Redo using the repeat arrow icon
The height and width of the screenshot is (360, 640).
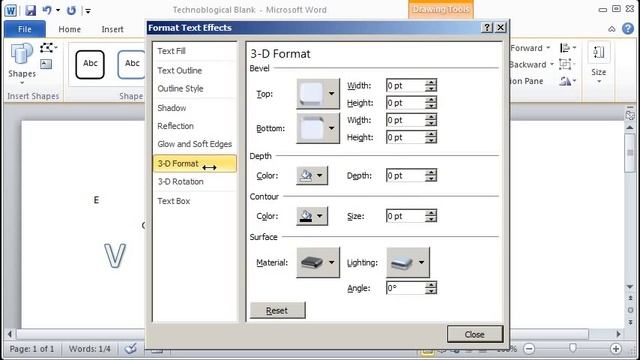[71, 10]
